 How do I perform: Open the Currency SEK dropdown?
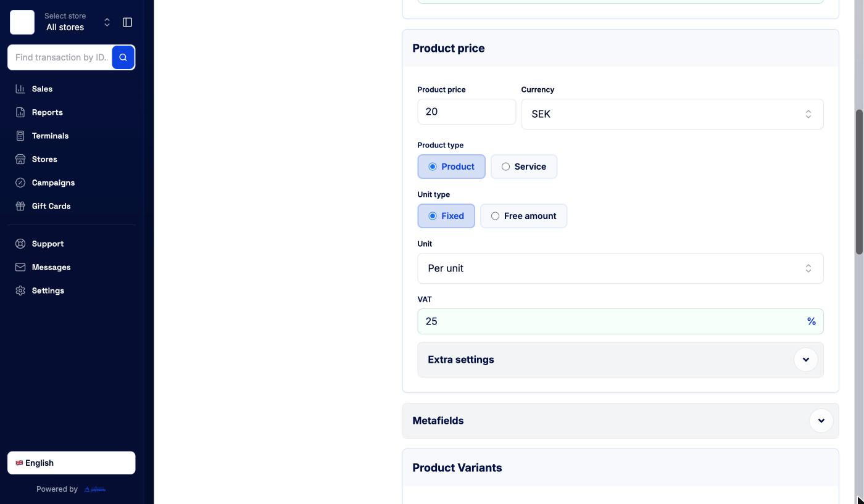point(672,114)
